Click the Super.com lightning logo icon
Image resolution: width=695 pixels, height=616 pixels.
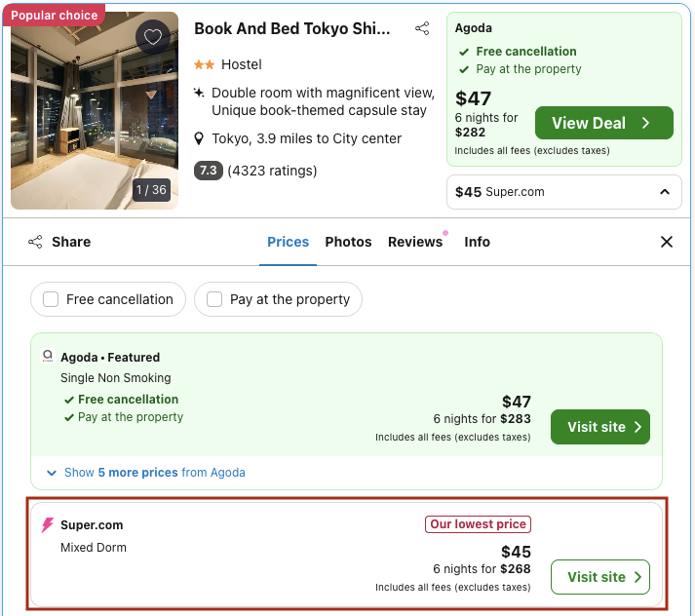click(47, 525)
